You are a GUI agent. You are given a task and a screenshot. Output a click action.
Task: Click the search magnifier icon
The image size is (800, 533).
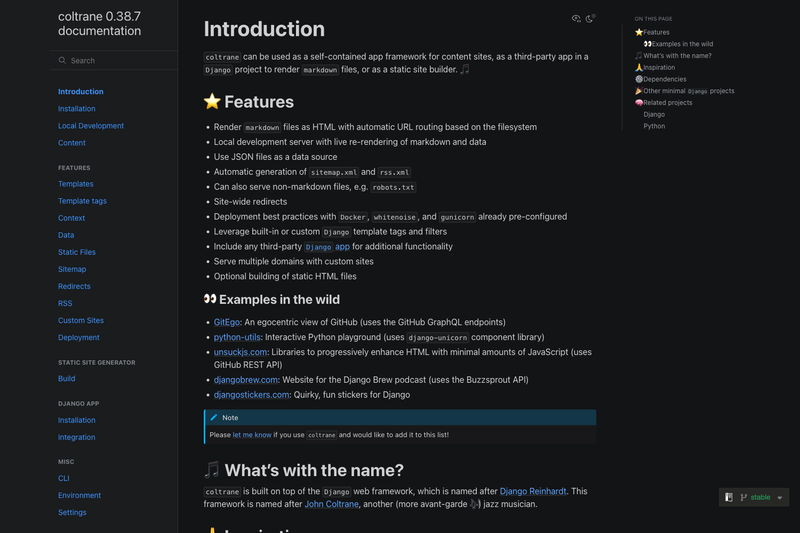[62, 60]
